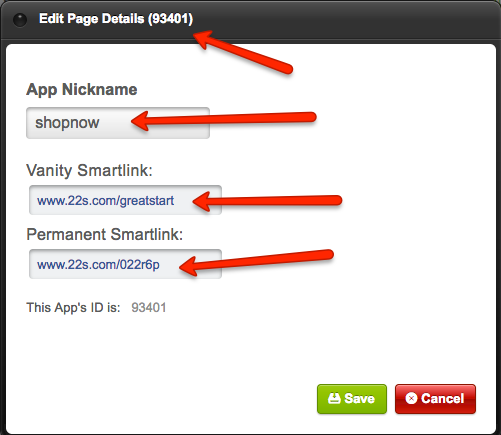Select the Vanity Smartlink text field

coord(125,200)
